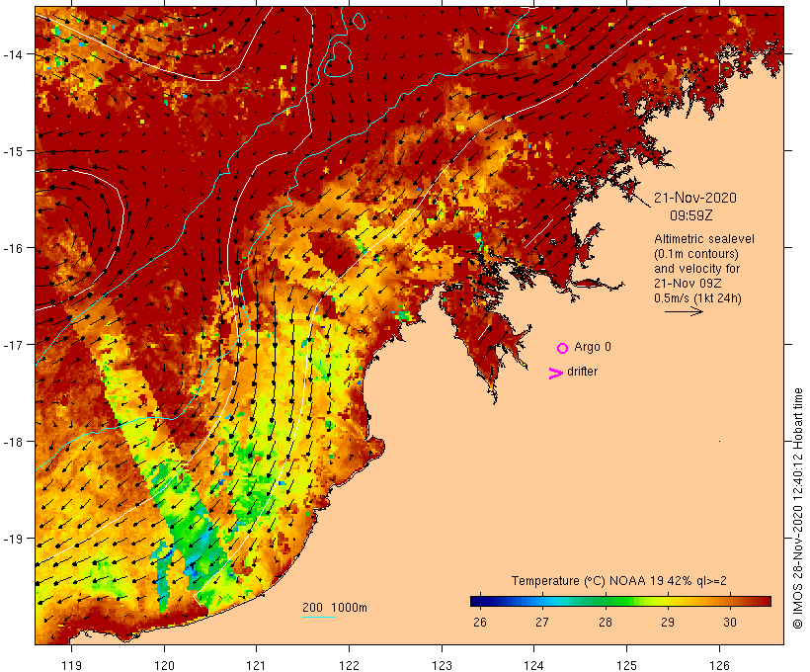Viewport: 810px width, 672px height.
Task: Click the '21-Nov 09Z' caption line
Action: (x=688, y=284)
